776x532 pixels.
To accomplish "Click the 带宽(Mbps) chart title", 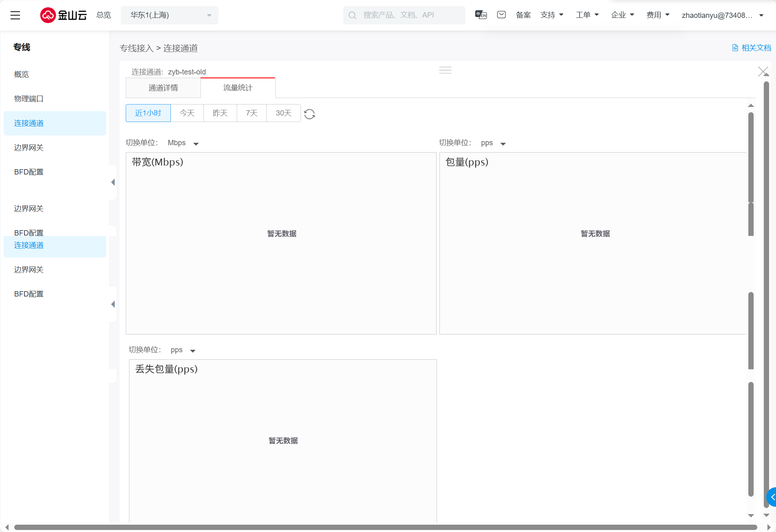I will pos(158,162).
